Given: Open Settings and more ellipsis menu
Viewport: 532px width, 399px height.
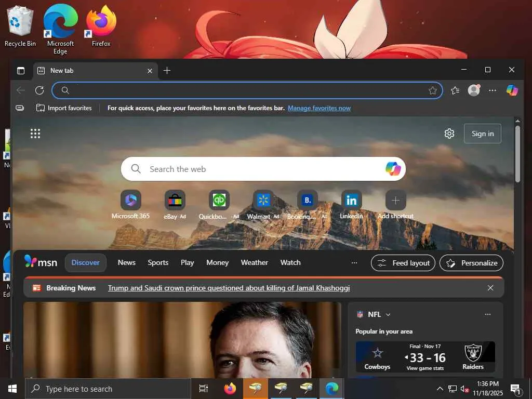Looking at the screenshot, I should 493,90.
